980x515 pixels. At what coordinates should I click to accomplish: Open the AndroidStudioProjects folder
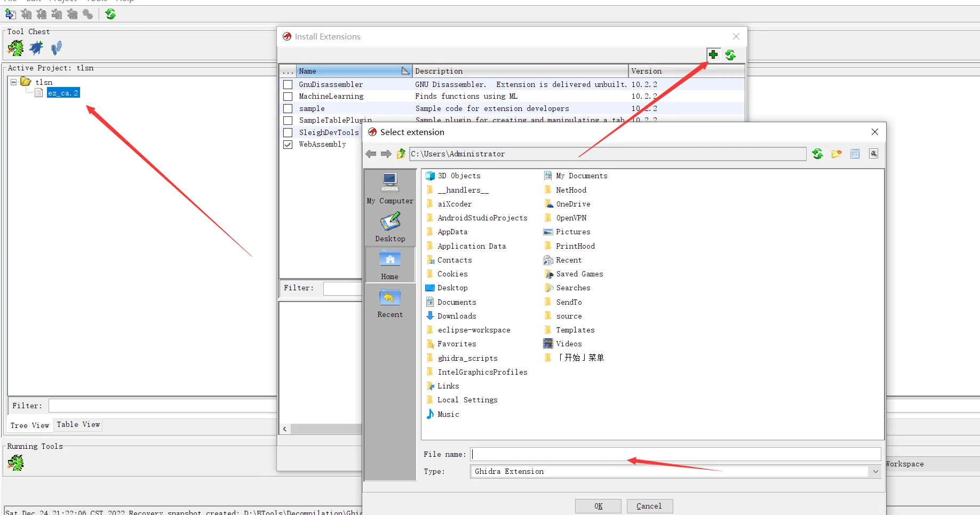tap(476, 218)
